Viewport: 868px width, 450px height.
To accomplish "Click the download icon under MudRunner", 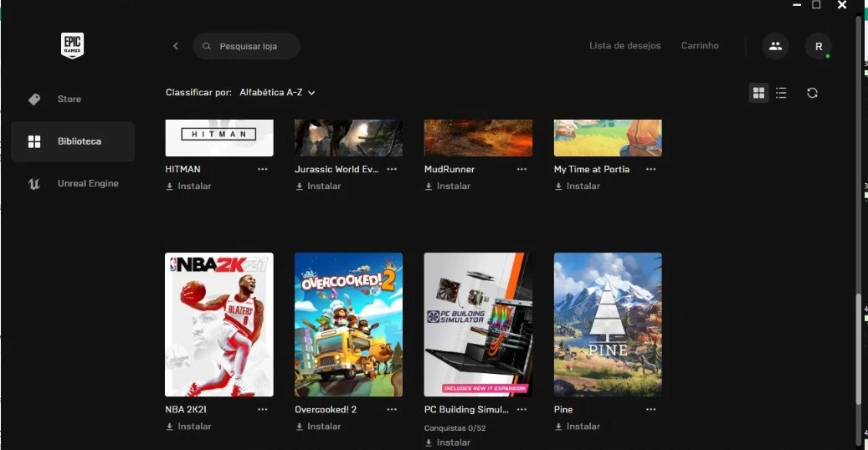I will 429,187.
